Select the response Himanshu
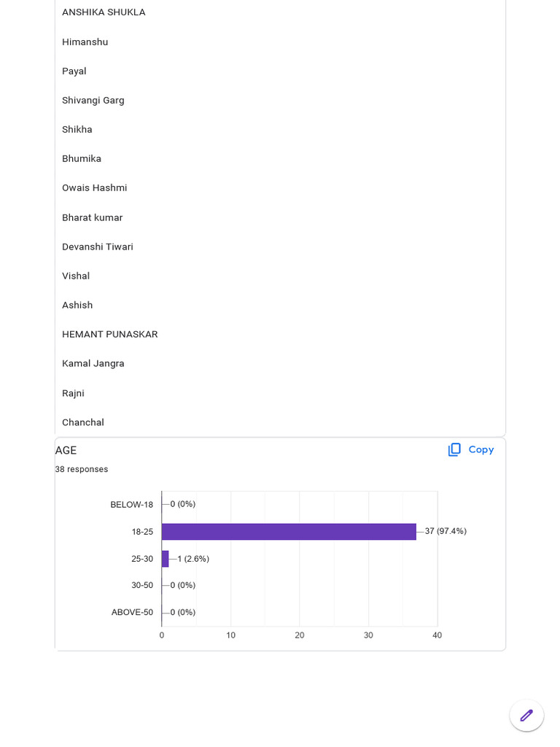This screenshot has width=560, height=747. click(x=85, y=42)
